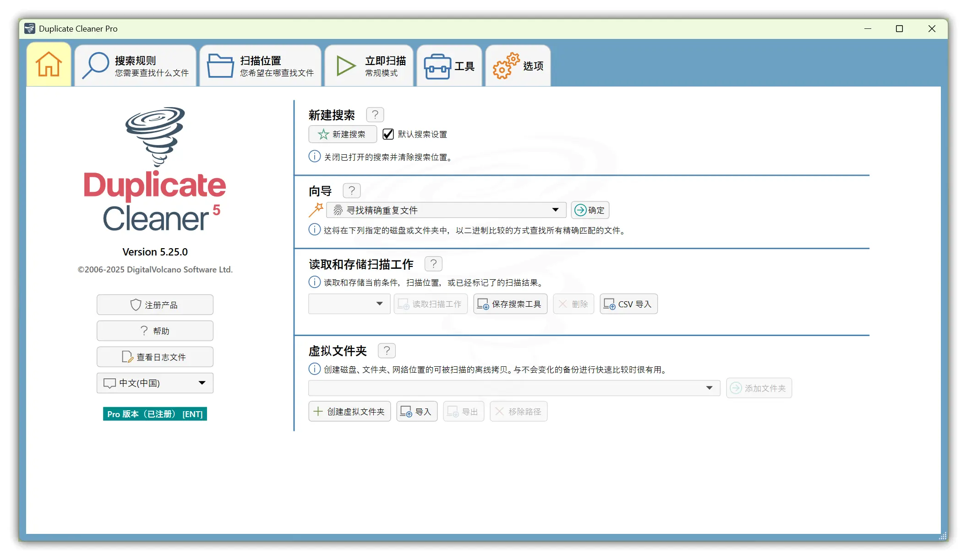Click the 删除 button
This screenshot has width=967, height=560.
(x=574, y=304)
